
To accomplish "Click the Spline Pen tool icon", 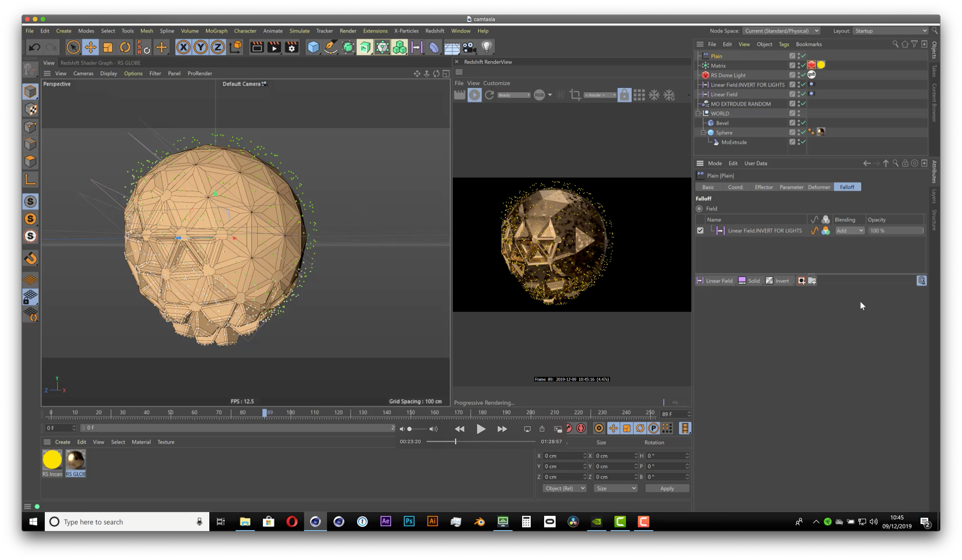I will pos(331,47).
